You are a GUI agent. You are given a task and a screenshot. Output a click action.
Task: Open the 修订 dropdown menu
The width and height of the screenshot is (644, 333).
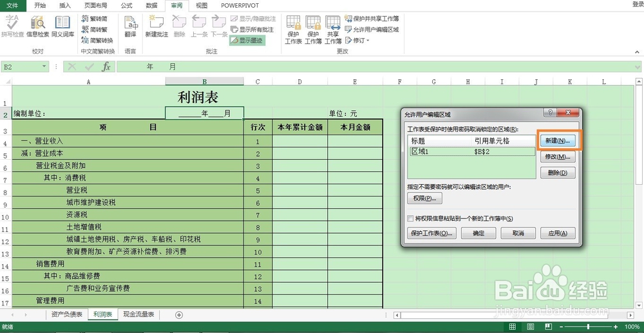click(357, 40)
